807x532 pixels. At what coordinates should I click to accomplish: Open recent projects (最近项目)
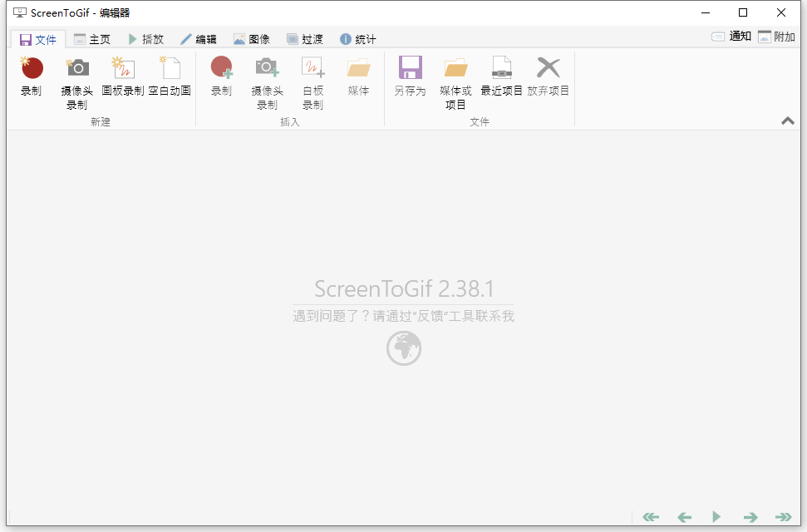[501, 76]
